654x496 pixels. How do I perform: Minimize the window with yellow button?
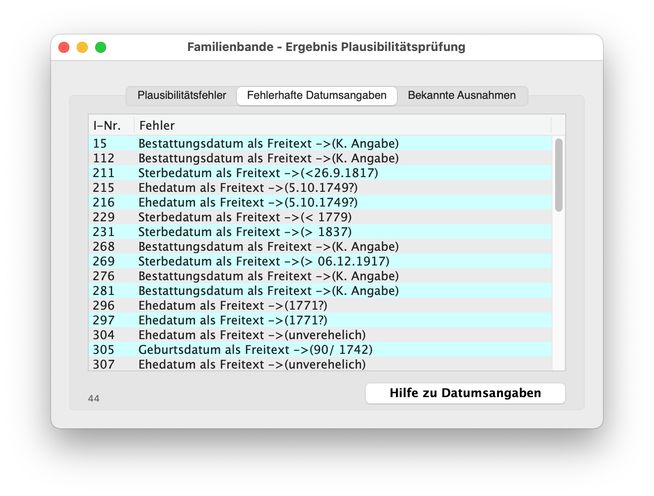point(82,47)
